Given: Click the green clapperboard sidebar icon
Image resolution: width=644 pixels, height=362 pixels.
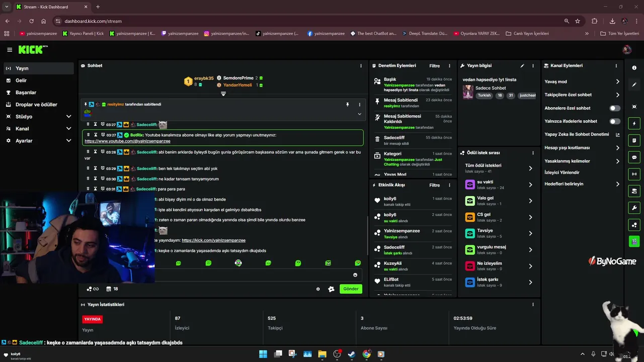Looking at the screenshot, I should tap(634, 242).
